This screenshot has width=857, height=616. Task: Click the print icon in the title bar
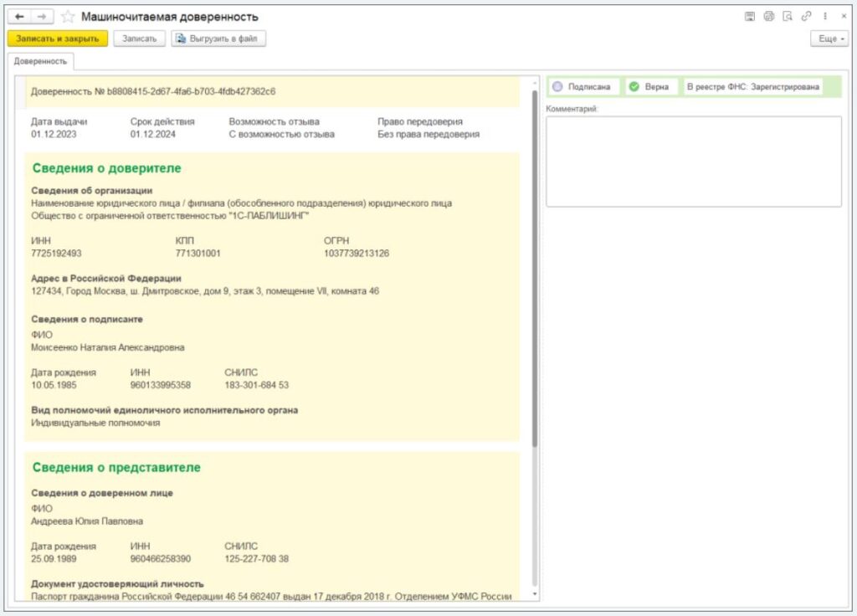[x=768, y=17]
